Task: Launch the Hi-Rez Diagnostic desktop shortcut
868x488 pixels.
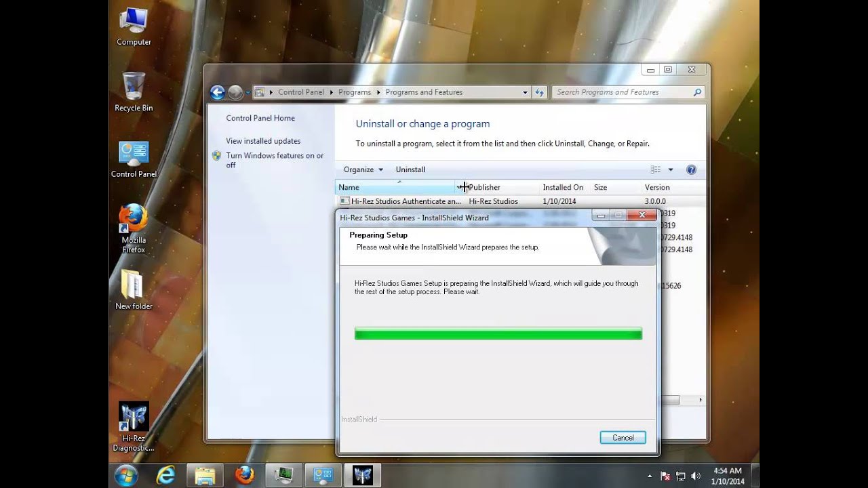Action: click(134, 427)
